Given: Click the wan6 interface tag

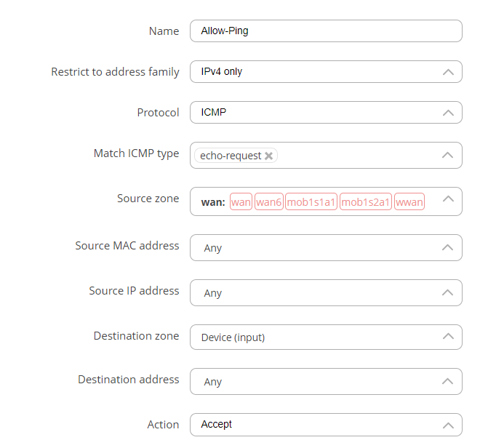Looking at the screenshot, I should (269, 202).
